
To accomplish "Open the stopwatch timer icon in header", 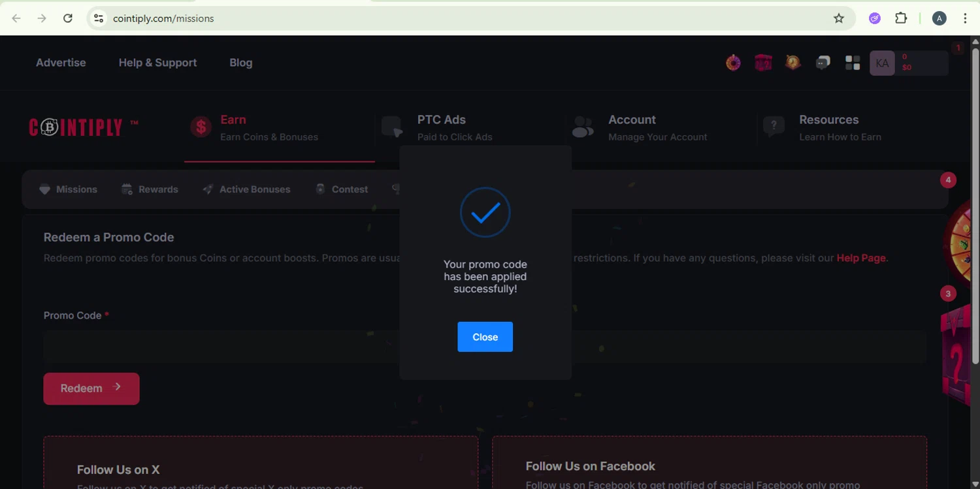I will coord(793,63).
